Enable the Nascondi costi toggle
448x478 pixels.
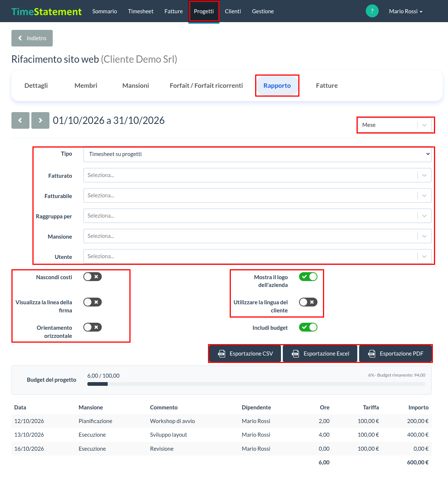[93, 277]
